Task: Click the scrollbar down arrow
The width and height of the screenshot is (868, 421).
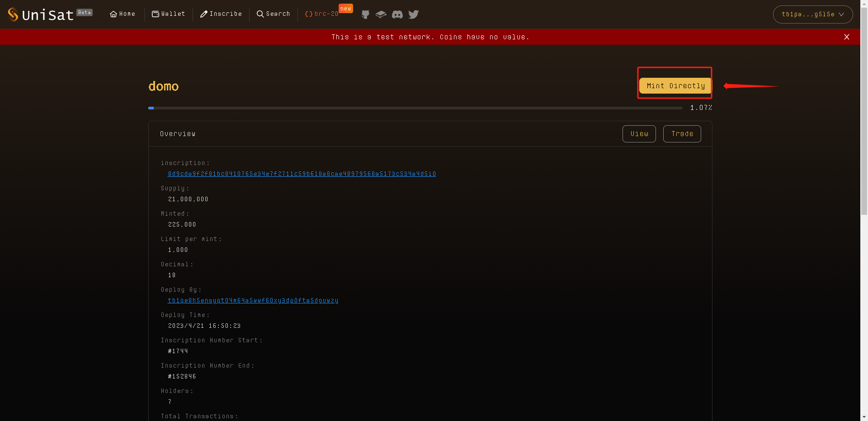Action: click(864, 417)
